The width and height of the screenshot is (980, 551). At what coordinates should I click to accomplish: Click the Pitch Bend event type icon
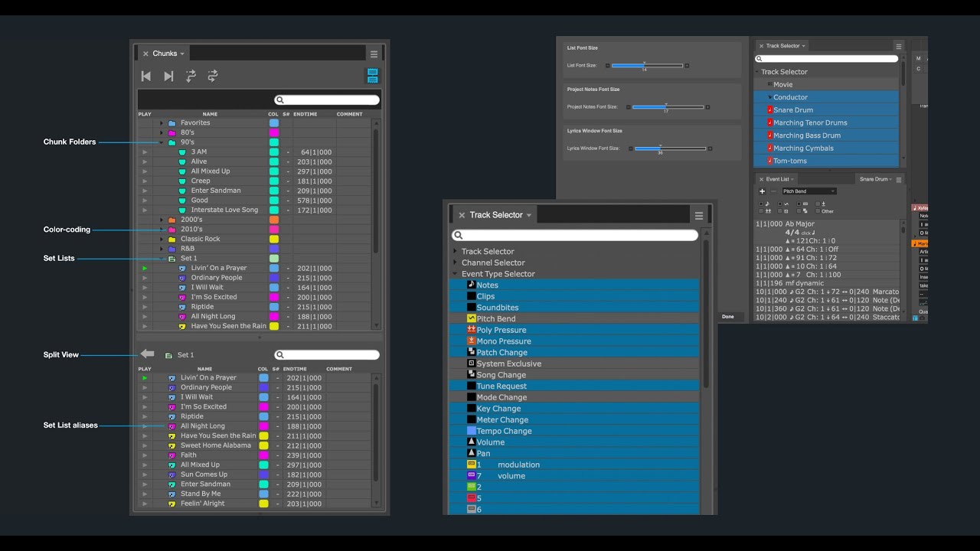[472, 318]
